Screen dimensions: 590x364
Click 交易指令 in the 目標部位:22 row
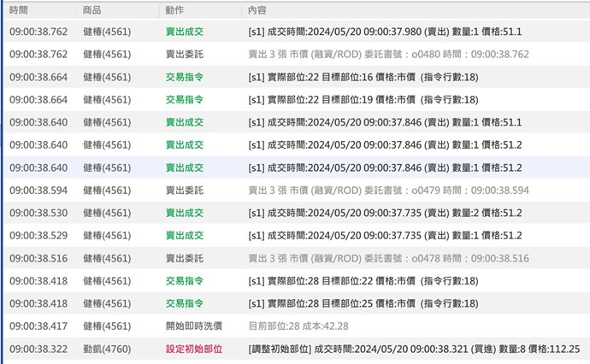pos(185,281)
